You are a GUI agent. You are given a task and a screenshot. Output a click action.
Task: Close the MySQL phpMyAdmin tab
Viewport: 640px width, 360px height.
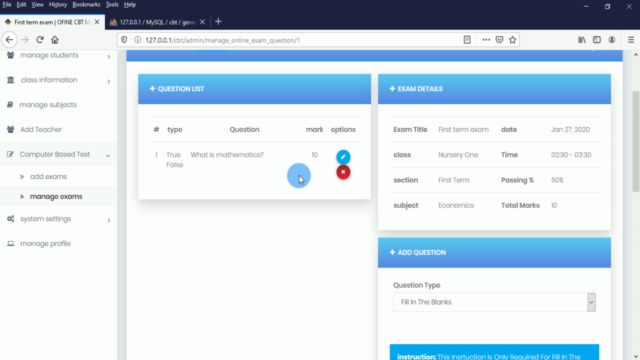[202, 22]
